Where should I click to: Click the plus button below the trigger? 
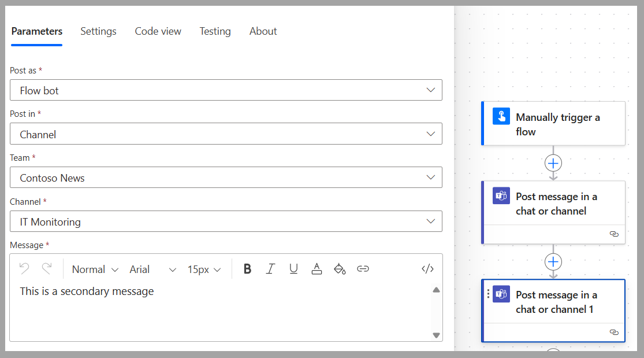pyautogui.click(x=553, y=163)
